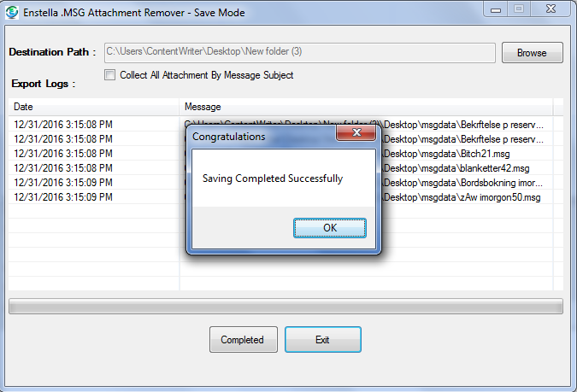Close the main Save Mode window

pos(551,9)
